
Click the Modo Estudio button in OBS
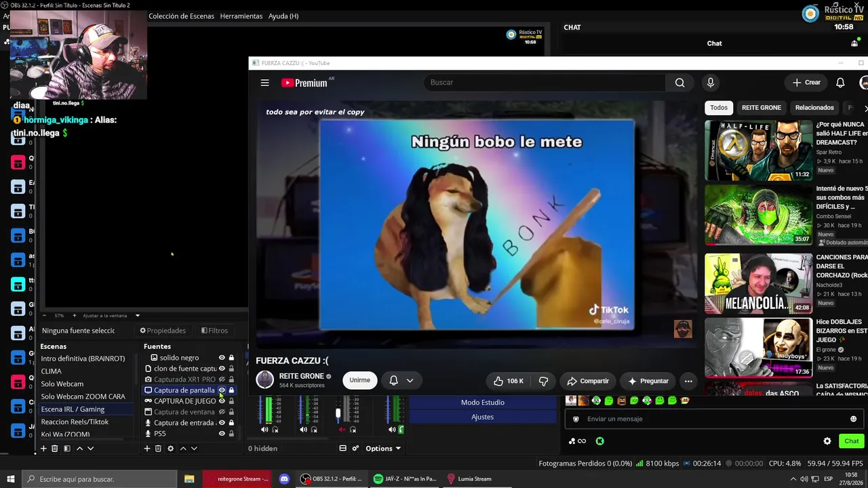coord(483,403)
